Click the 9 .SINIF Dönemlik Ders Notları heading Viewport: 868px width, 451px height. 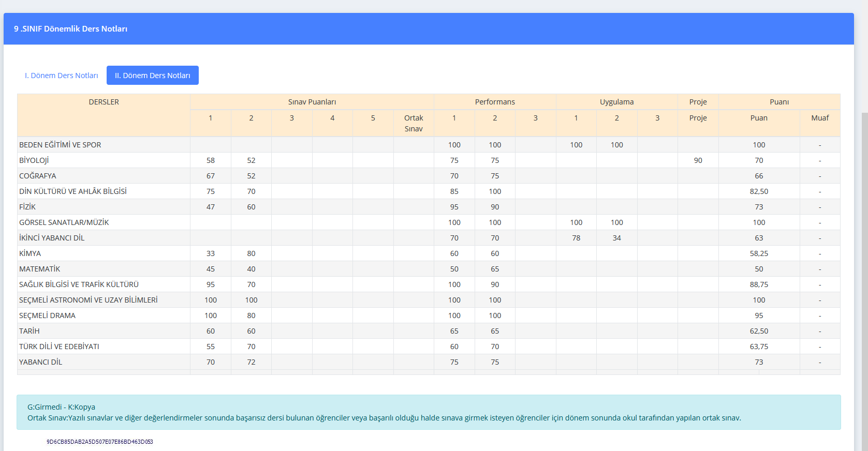pyautogui.click(x=71, y=29)
